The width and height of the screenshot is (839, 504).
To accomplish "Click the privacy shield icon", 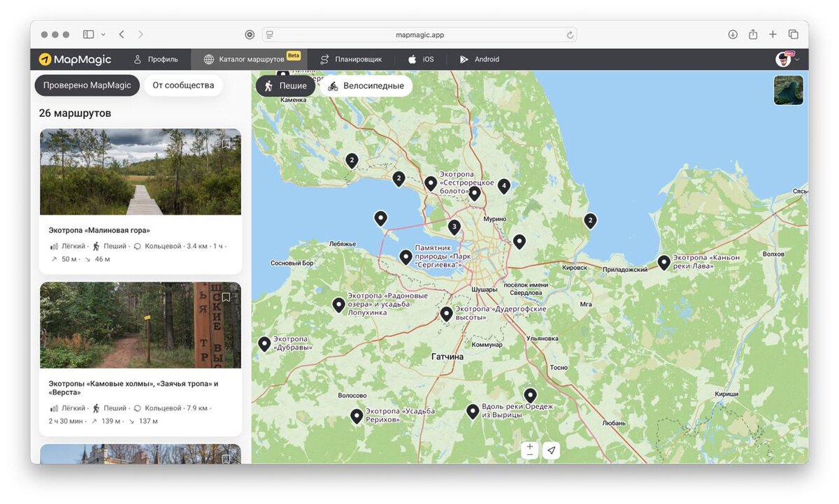I will [250, 34].
